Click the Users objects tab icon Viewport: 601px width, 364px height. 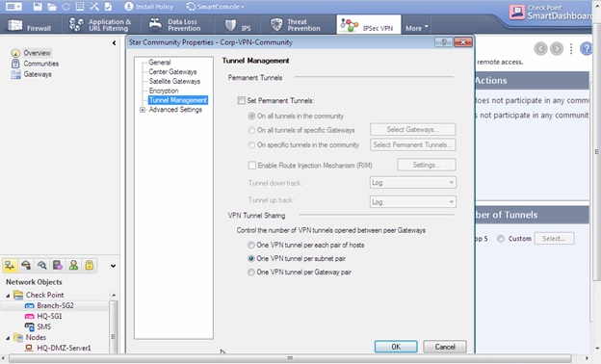(73, 265)
